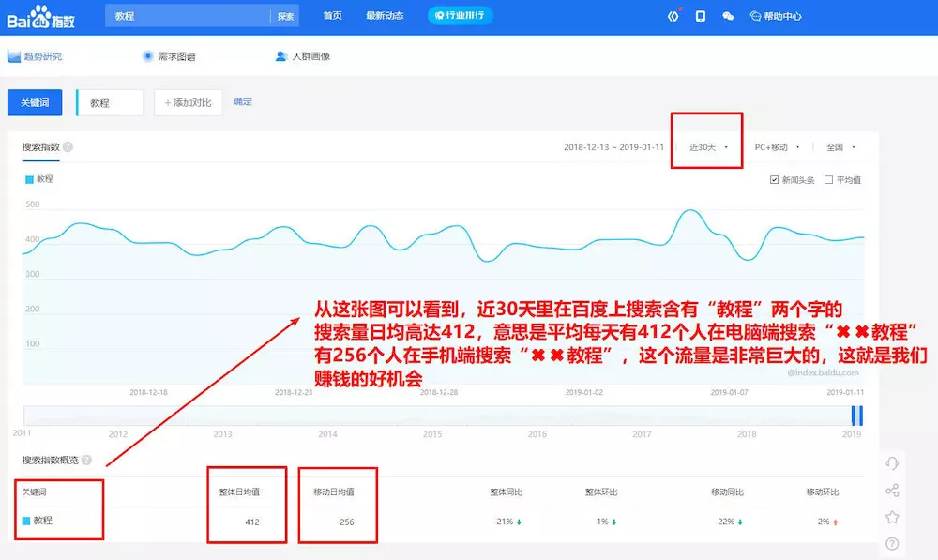This screenshot has width=938, height=560.
Task: Open the 帮助中心 help link
Action: [776, 16]
